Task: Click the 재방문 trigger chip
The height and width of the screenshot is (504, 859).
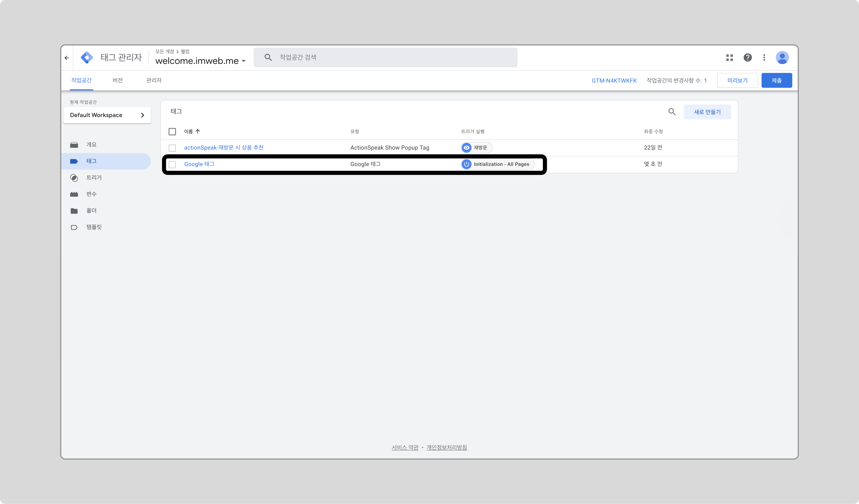Action: pyautogui.click(x=476, y=148)
